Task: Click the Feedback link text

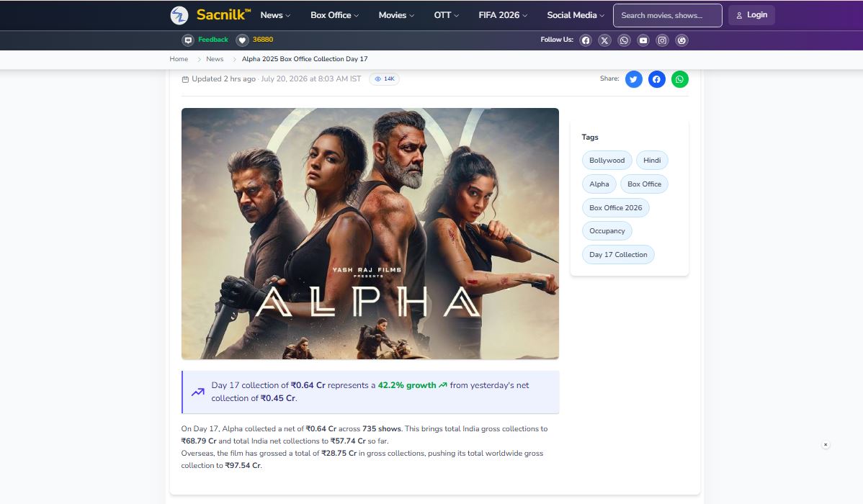Action: [x=213, y=40]
